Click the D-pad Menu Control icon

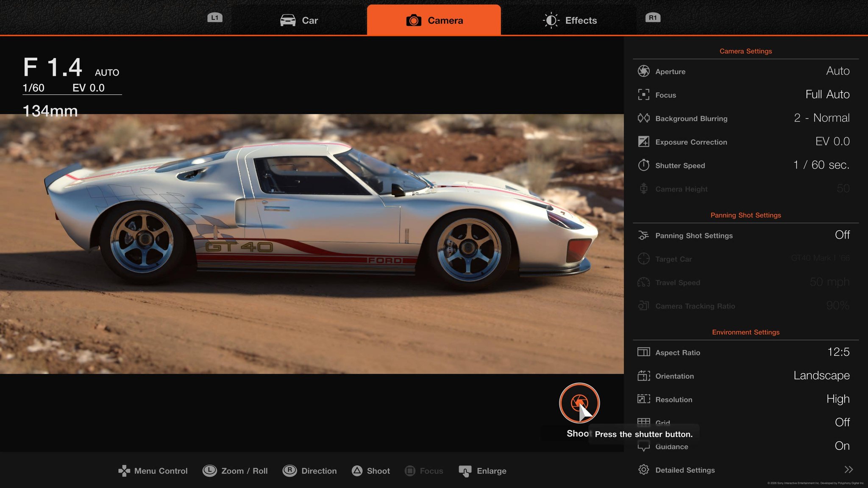pyautogui.click(x=124, y=471)
